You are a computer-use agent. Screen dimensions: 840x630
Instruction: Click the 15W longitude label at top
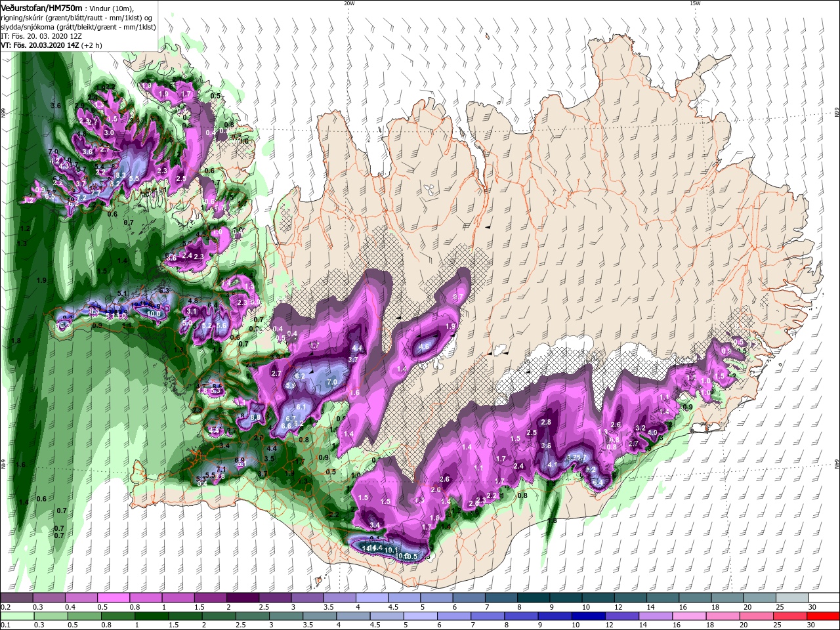click(x=694, y=3)
